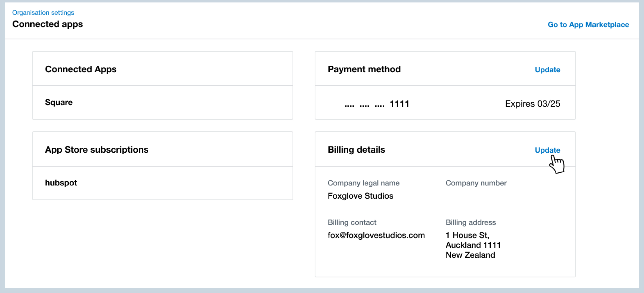
Task: Select the Foxglove Studios company name
Action: click(361, 196)
